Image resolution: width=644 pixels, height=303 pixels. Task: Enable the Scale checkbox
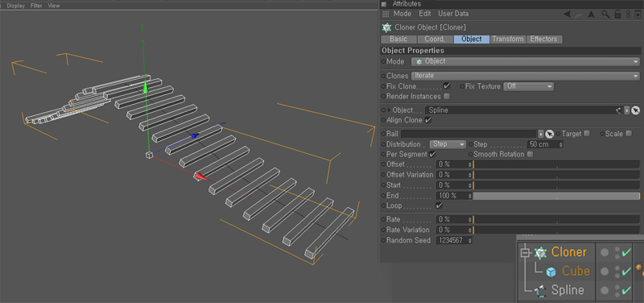pyautogui.click(x=629, y=134)
